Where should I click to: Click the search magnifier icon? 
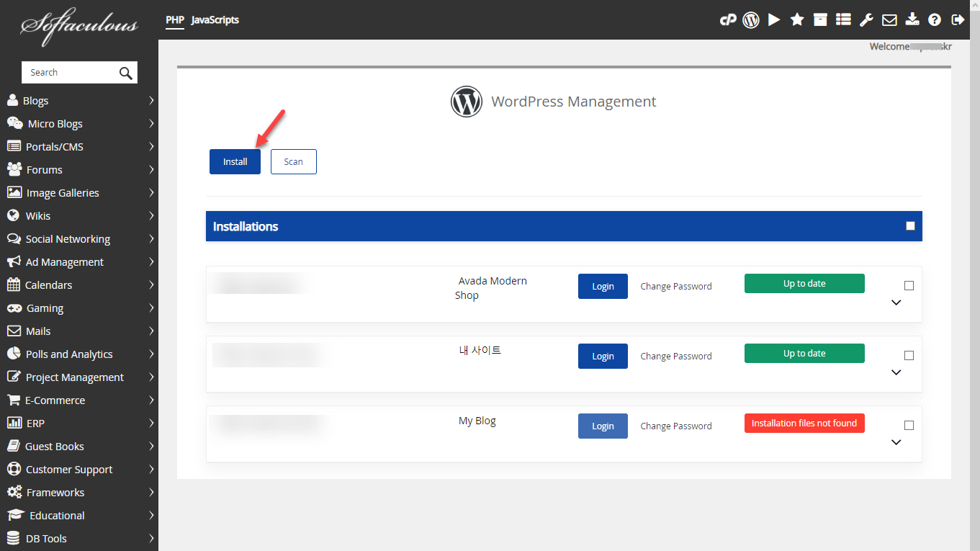[x=126, y=73]
